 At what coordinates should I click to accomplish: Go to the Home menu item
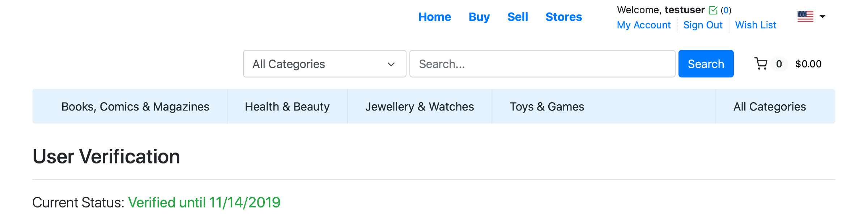[435, 17]
